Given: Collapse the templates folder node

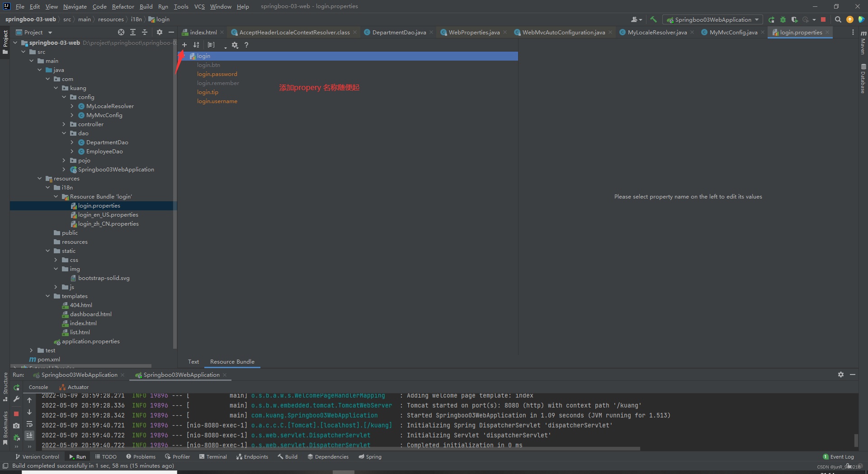Looking at the screenshot, I should point(48,296).
